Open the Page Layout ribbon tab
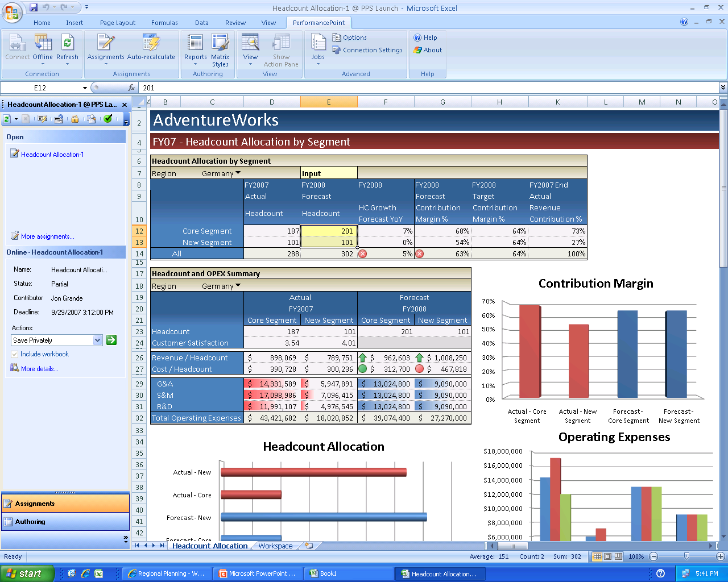 tap(118, 23)
